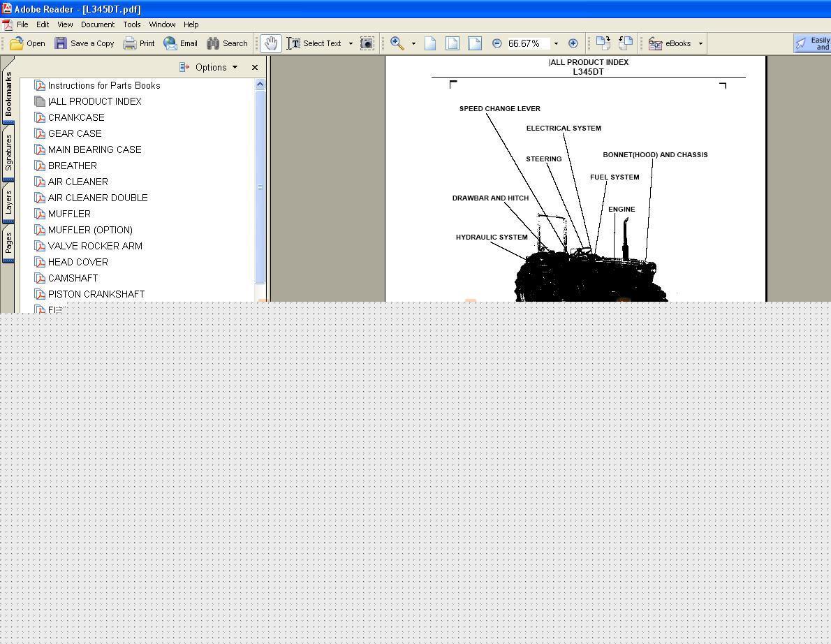The image size is (831, 644).
Task: Click the L345DT heading on the page
Action: click(x=588, y=72)
